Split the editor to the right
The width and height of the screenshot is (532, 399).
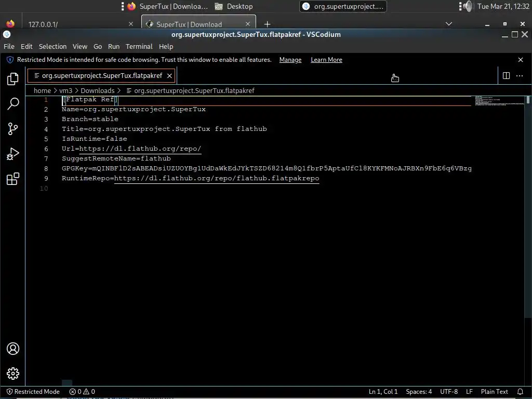click(x=506, y=76)
